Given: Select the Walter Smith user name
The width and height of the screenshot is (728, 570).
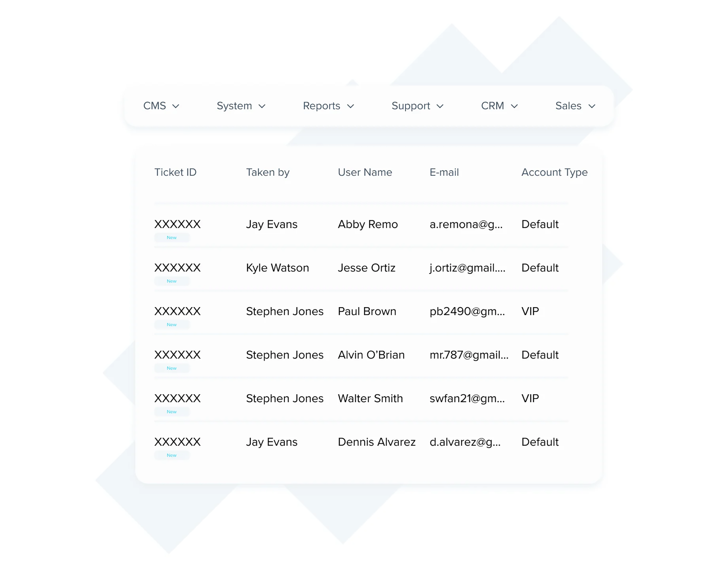Looking at the screenshot, I should pyautogui.click(x=370, y=399).
